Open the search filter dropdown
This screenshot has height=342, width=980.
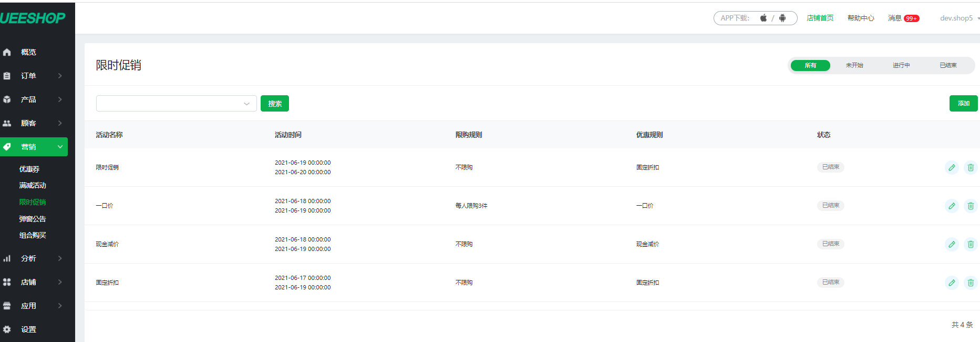[x=176, y=104]
